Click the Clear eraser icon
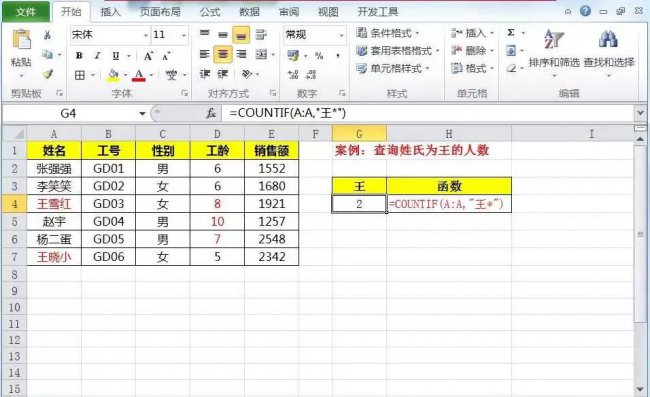This screenshot has width=650, height=397. pos(512,68)
